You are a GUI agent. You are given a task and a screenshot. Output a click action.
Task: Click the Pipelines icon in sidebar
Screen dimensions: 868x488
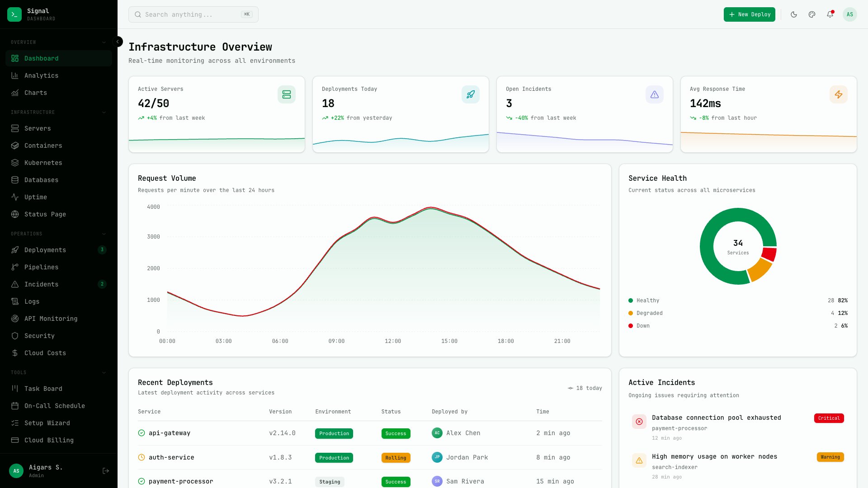click(x=15, y=267)
